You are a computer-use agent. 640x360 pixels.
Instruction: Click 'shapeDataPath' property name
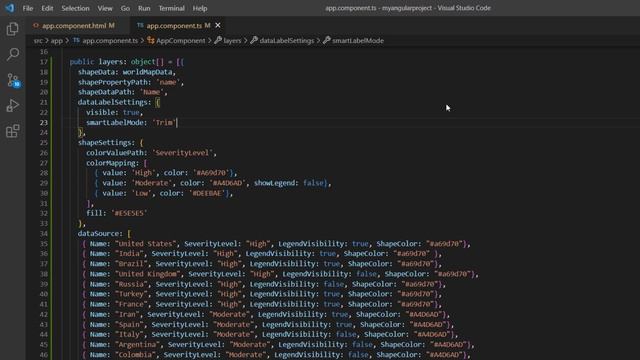coord(104,92)
